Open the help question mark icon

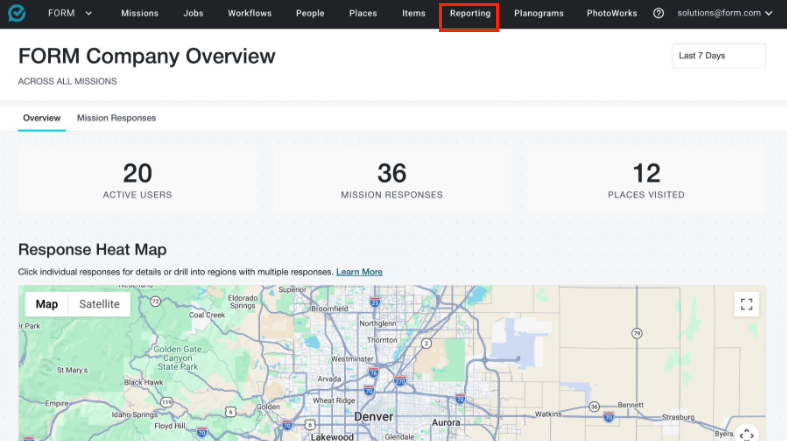658,14
